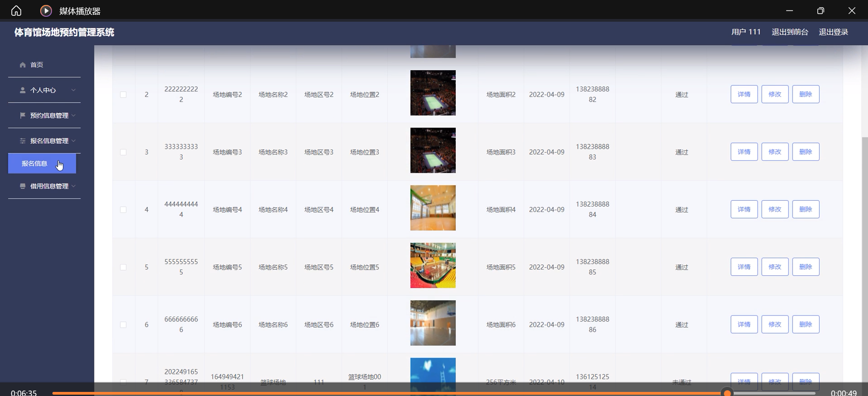The image size is (868, 396).
Task: Edit row 3 with 修改
Action: (x=775, y=151)
